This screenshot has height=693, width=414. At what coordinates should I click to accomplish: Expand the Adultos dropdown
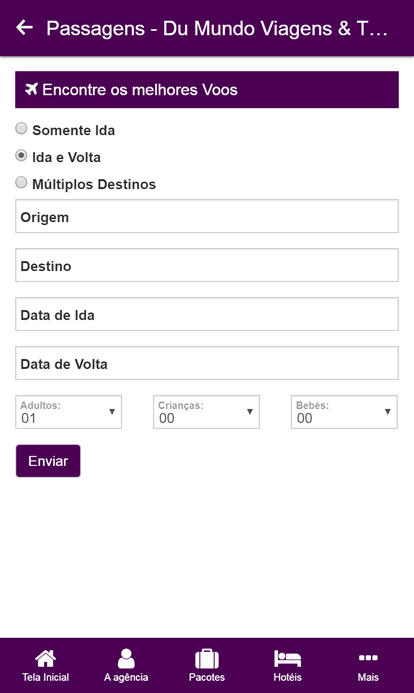68,412
